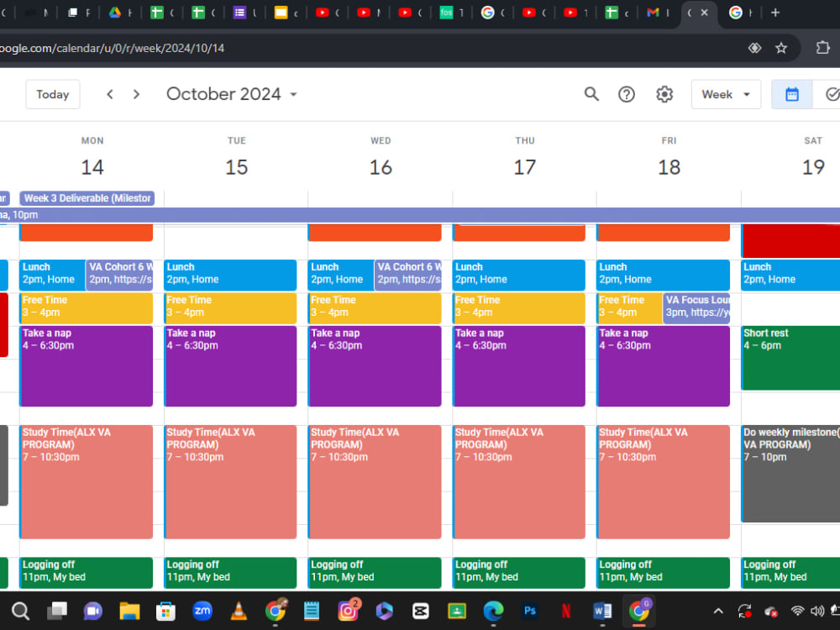Image resolution: width=840 pixels, height=630 pixels.
Task: Open the Chrome extensions puzzle icon
Action: click(823, 48)
